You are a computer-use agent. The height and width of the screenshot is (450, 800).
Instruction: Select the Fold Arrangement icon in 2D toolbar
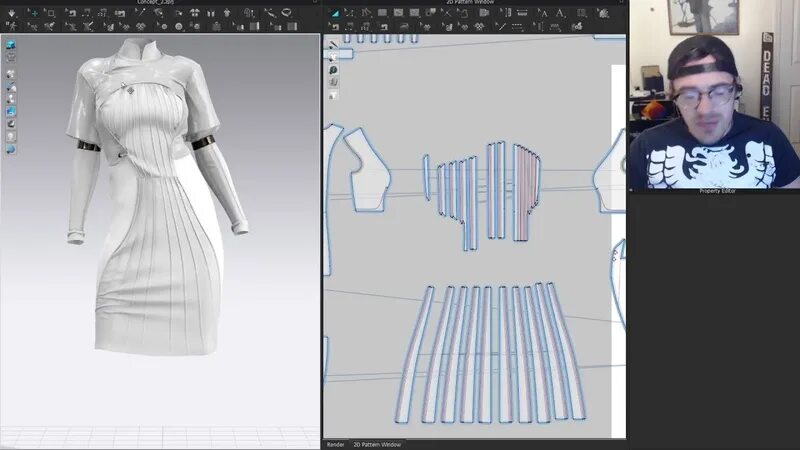click(577, 27)
